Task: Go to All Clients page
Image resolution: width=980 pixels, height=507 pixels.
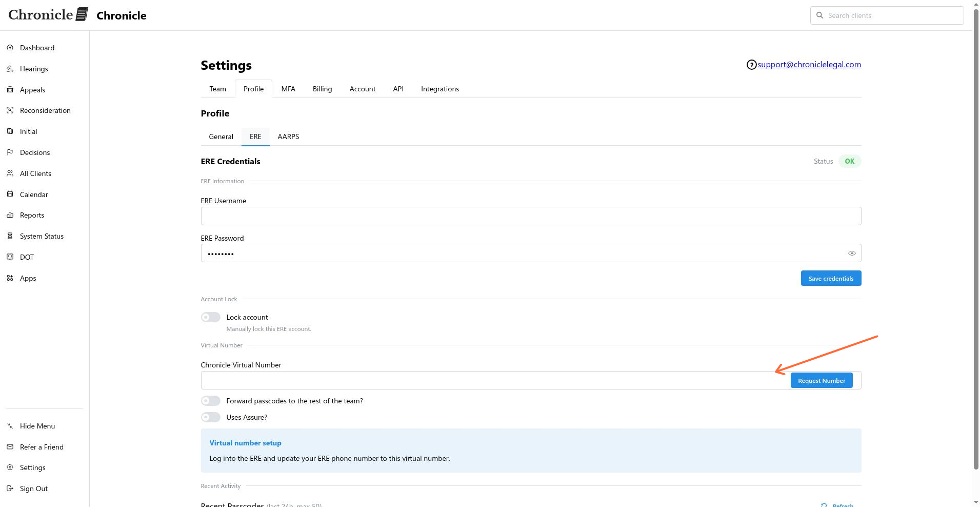Action: (x=35, y=173)
